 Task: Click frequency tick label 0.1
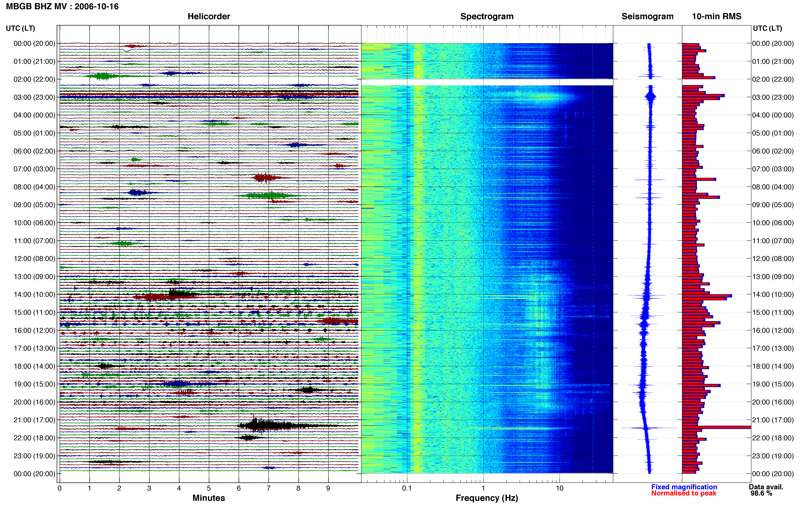tap(407, 488)
